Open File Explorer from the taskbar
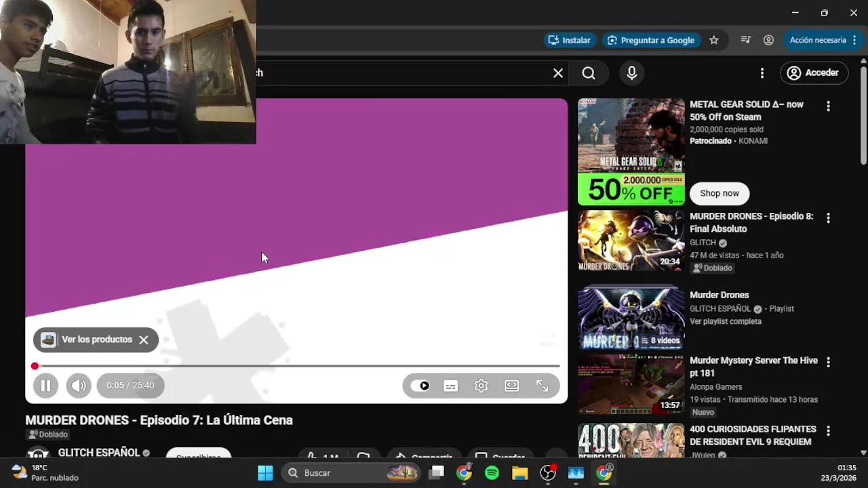This screenshot has width=868, height=488. click(520, 473)
